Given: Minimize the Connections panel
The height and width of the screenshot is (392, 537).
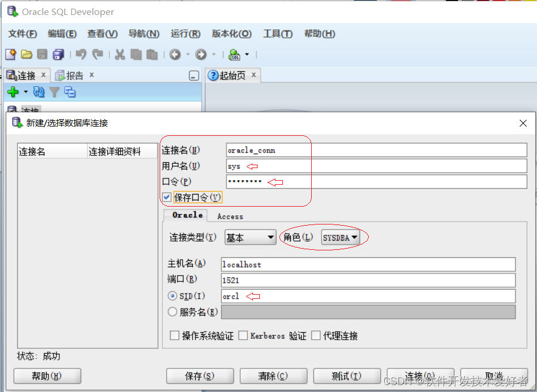Looking at the screenshot, I should [x=194, y=75].
